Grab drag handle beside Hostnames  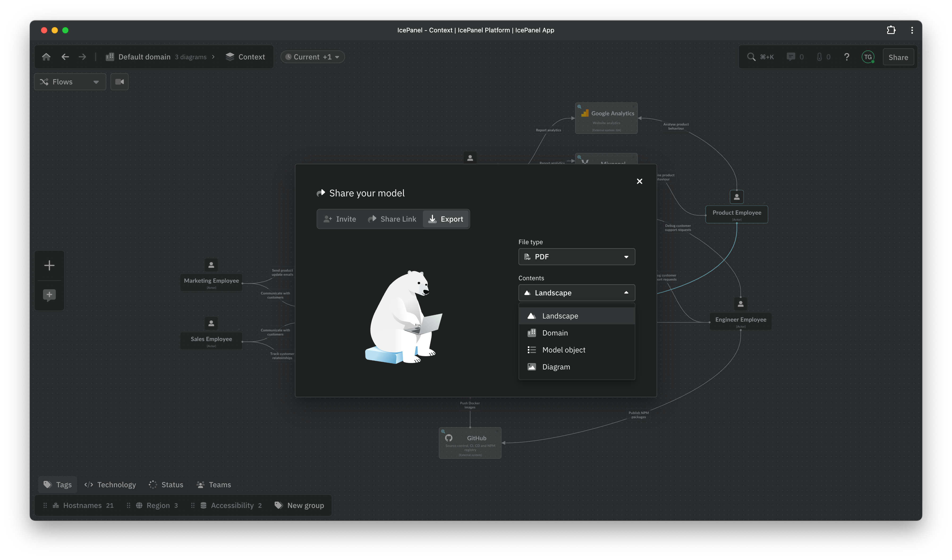tap(45, 506)
